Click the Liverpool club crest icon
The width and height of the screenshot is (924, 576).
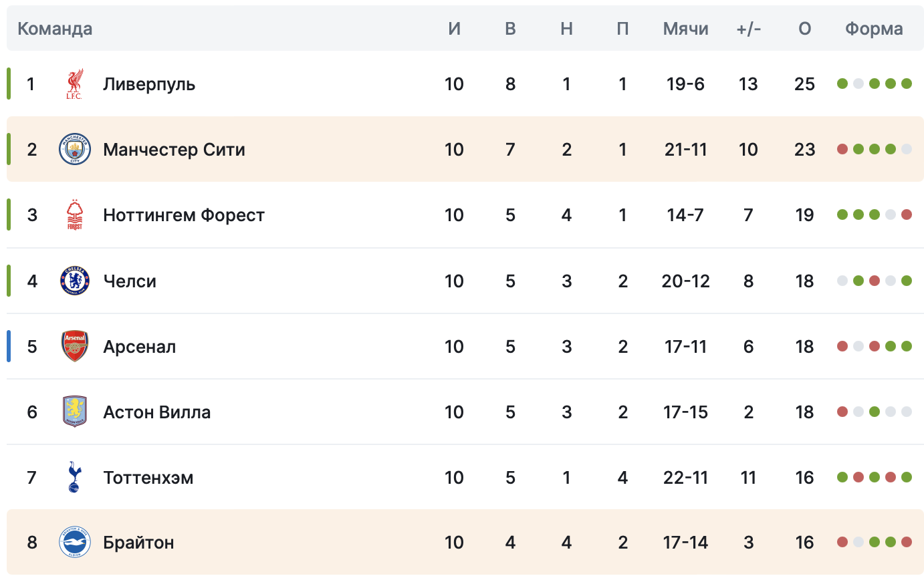(75, 84)
